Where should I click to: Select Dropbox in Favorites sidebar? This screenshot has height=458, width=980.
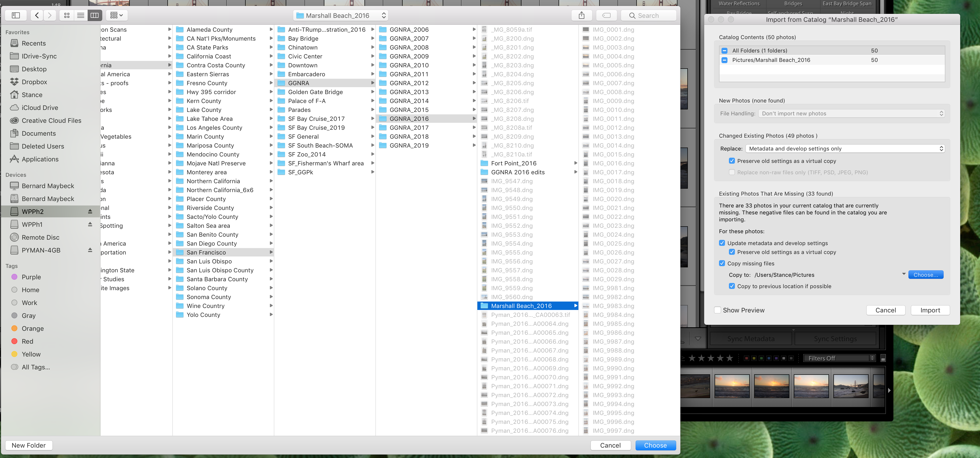tap(34, 82)
